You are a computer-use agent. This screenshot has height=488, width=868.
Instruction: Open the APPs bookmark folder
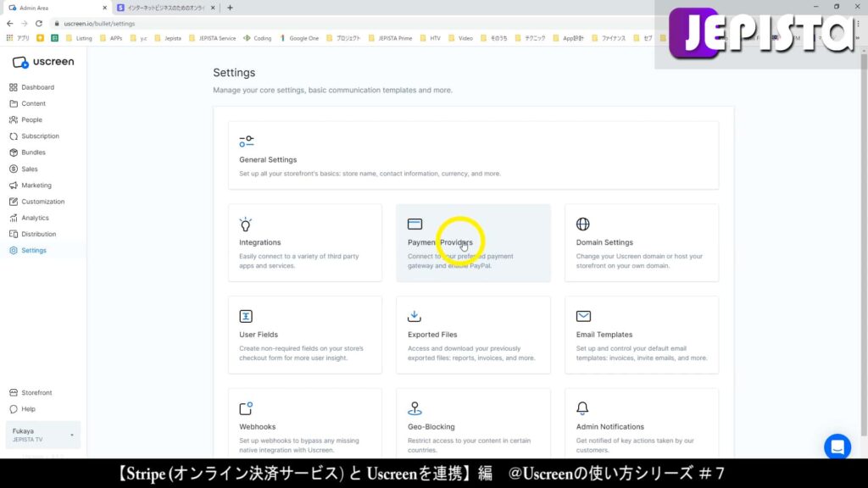coord(111,38)
